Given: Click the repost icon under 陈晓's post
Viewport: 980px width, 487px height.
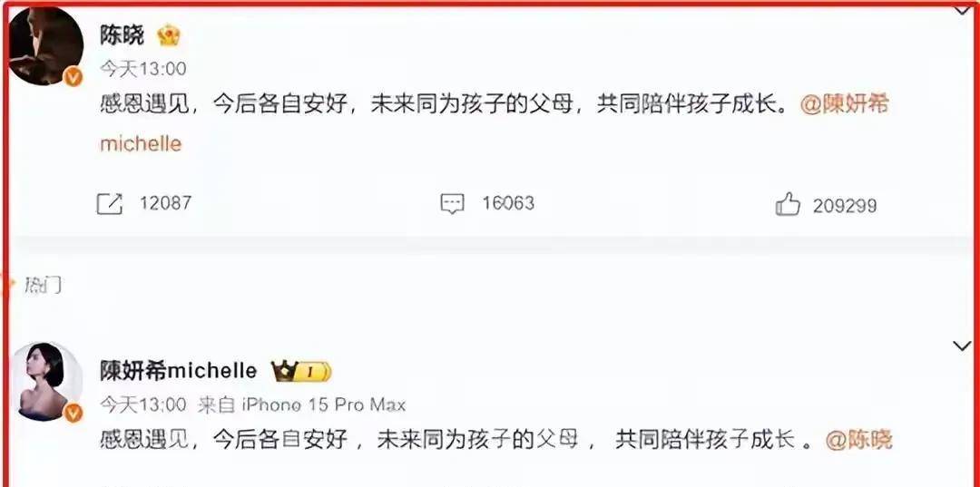Looking at the screenshot, I should click(x=110, y=203).
